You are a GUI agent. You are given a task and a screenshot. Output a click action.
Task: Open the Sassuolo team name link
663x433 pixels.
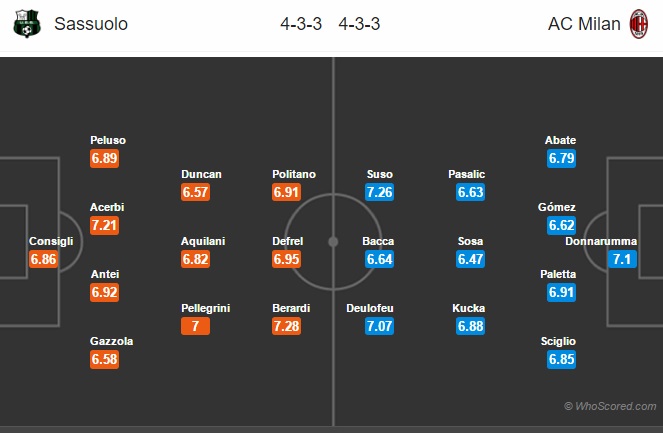click(x=91, y=24)
